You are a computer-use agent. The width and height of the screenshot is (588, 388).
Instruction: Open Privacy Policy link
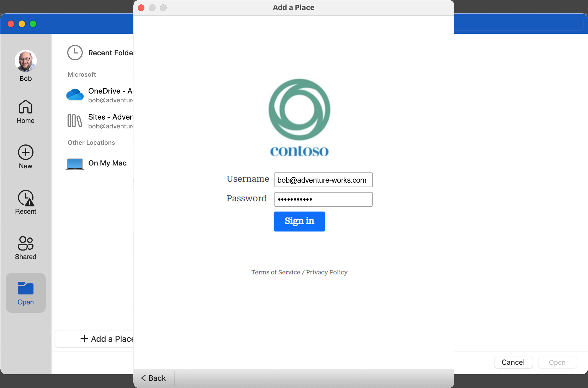tap(327, 272)
